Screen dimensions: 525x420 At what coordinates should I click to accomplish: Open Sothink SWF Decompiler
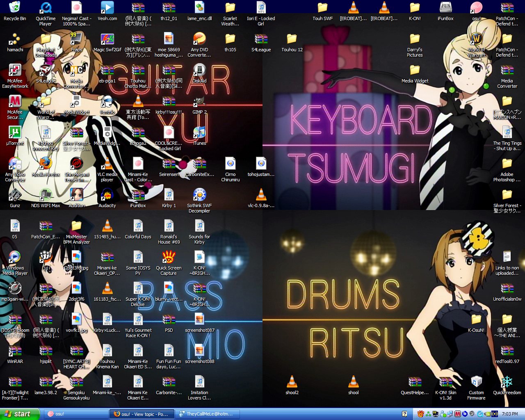click(199, 201)
